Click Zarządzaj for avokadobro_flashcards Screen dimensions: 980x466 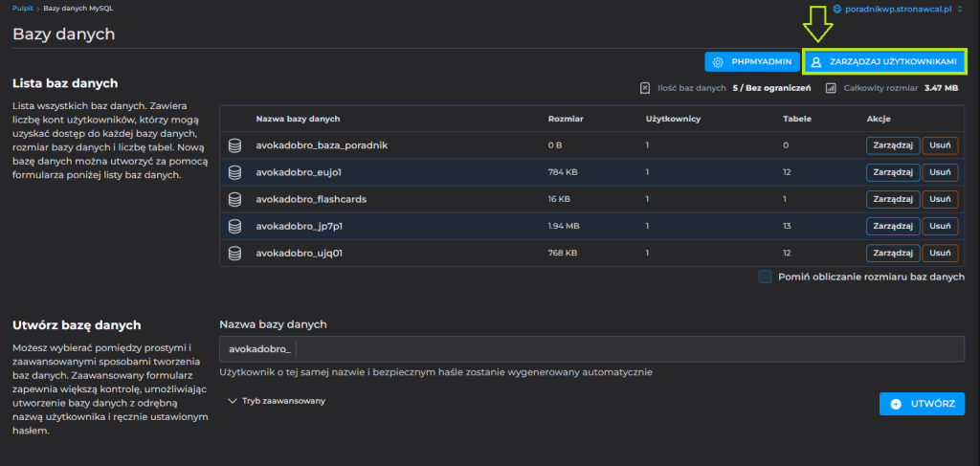coord(892,199)
